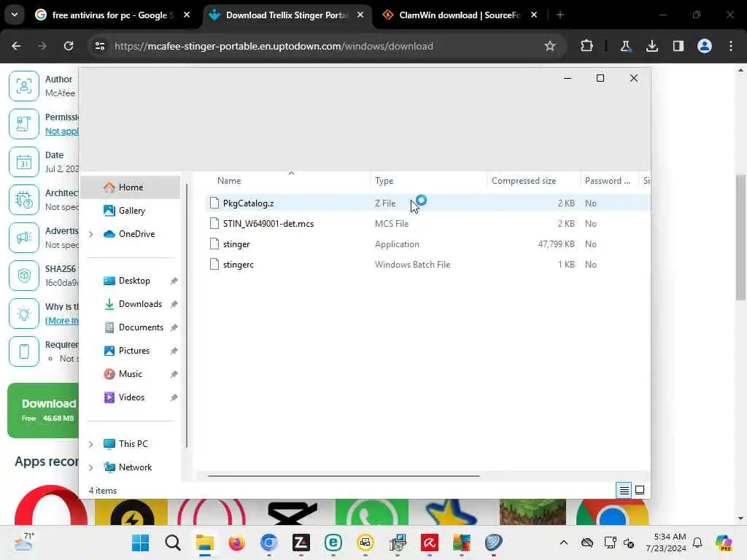Toggle the browser side panel

pos(678,46)
